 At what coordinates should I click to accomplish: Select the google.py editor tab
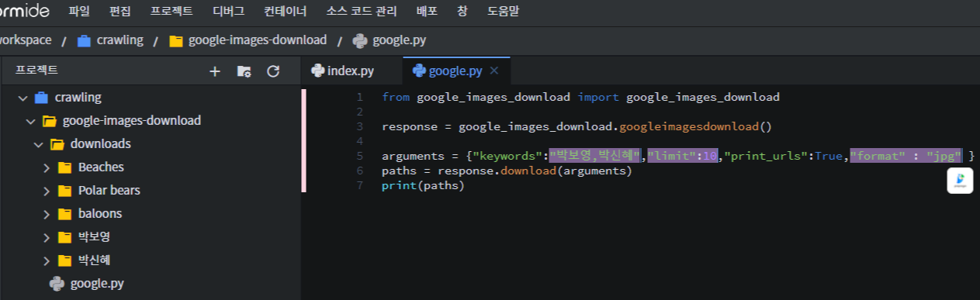[x=455, y=71]
